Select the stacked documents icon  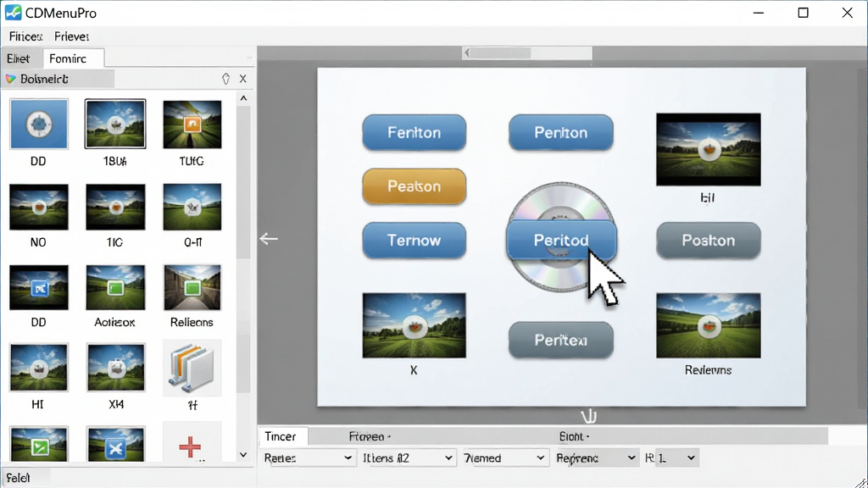192,368
